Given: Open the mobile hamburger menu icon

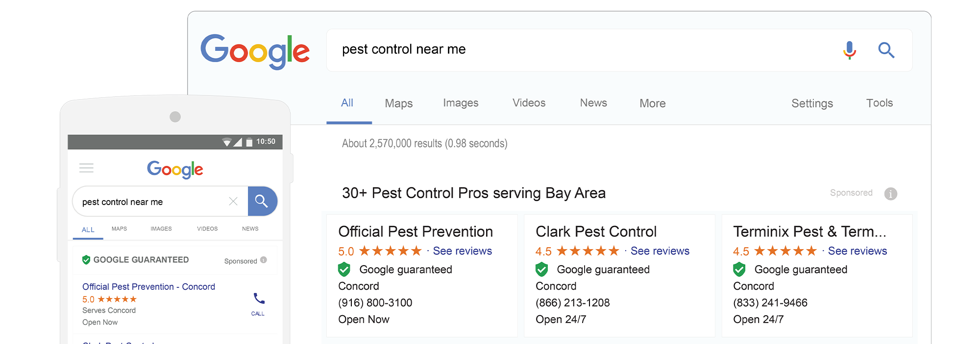Looking at the screenshot, I should point(86,168).
